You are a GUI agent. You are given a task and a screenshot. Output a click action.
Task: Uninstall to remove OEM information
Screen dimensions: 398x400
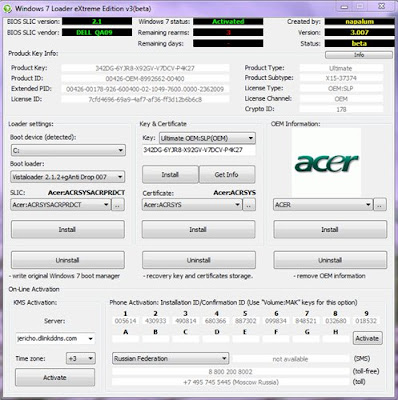pos(330,260)
